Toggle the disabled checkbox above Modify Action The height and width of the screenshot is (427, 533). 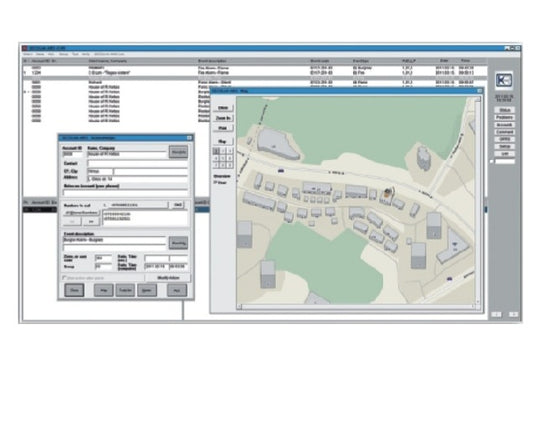[65, 278]
